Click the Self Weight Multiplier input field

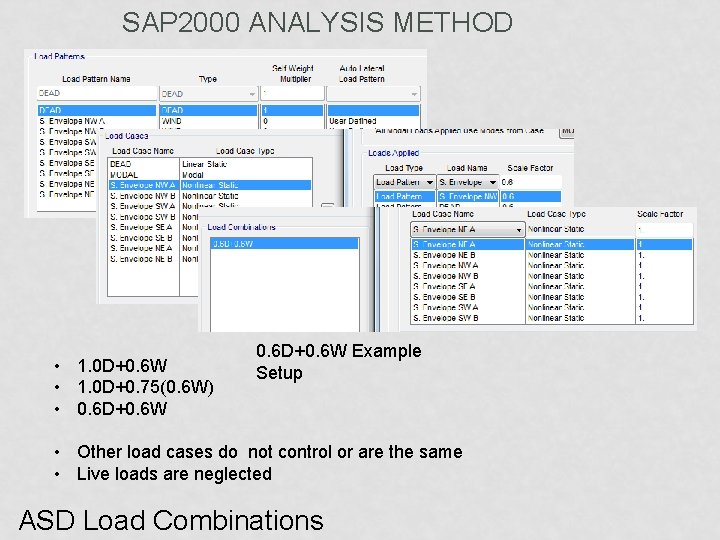[x=292, y=93]
